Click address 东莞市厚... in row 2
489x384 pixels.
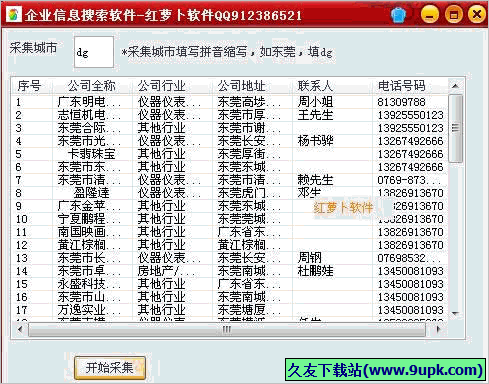coord(249,115)
